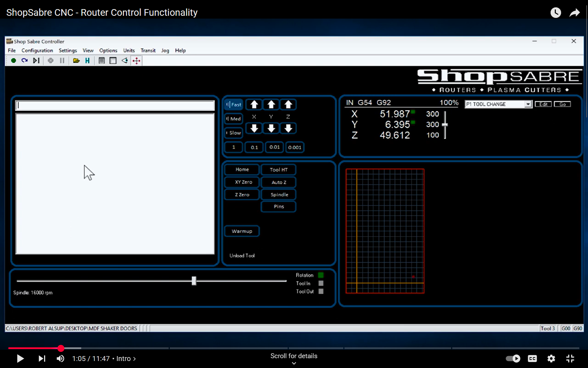Click the Spindle button
Image resolution: width=588 pixels, height=368 pixels.
279,195
